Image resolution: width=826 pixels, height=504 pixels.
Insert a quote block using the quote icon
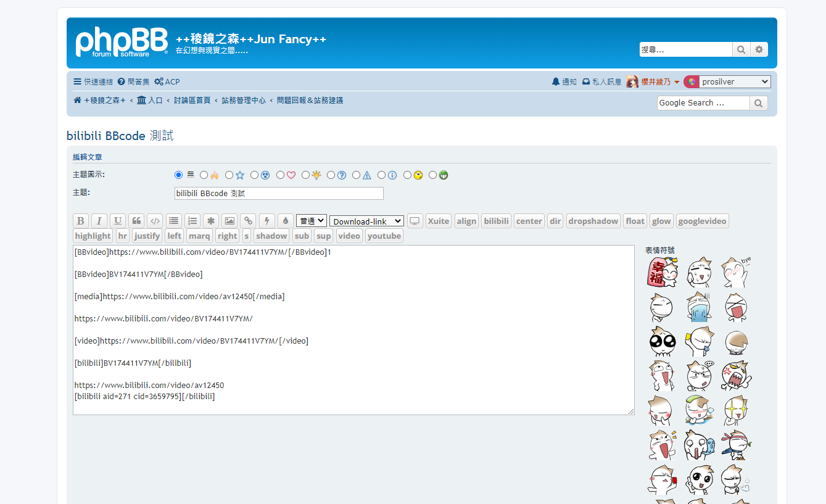pos(136,221)
